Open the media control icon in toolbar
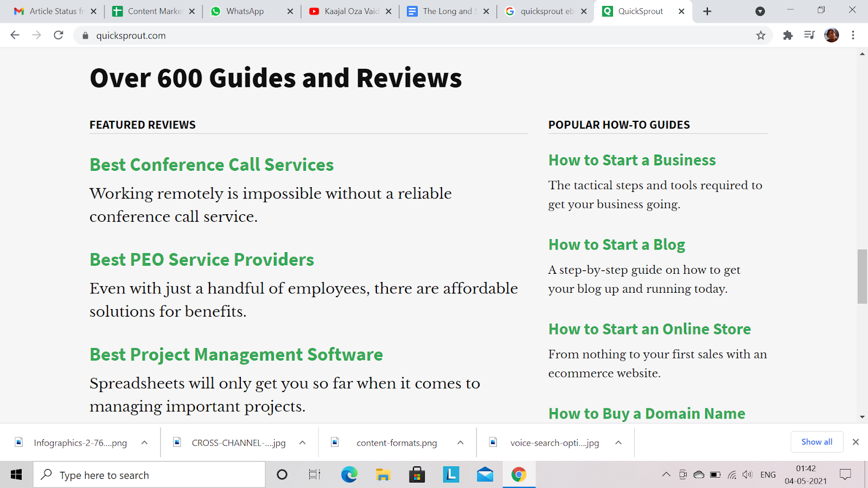The image size is (868, 488). pyautogui.click(x=809, y=35)
